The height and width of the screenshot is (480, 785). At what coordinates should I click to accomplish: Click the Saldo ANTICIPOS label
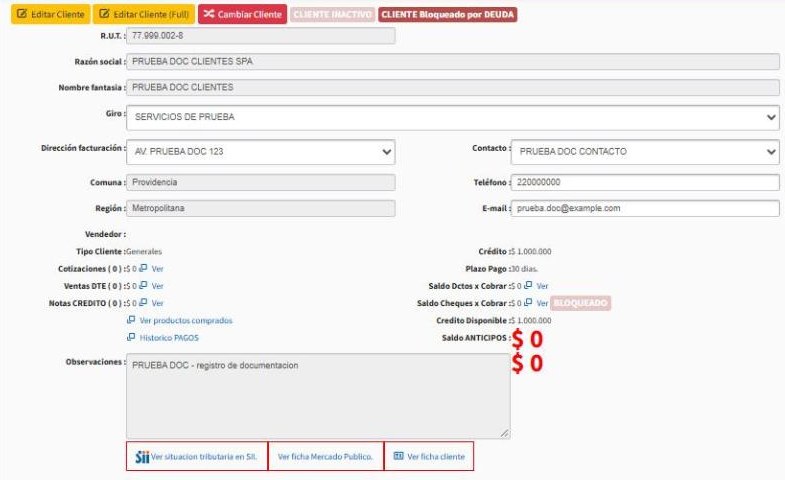[x=474, y=338]
